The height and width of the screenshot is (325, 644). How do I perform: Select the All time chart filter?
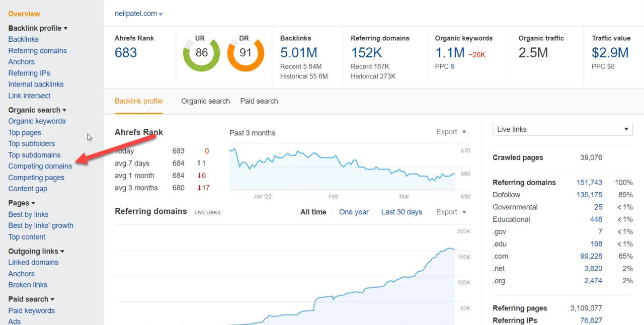pos(313,212)
